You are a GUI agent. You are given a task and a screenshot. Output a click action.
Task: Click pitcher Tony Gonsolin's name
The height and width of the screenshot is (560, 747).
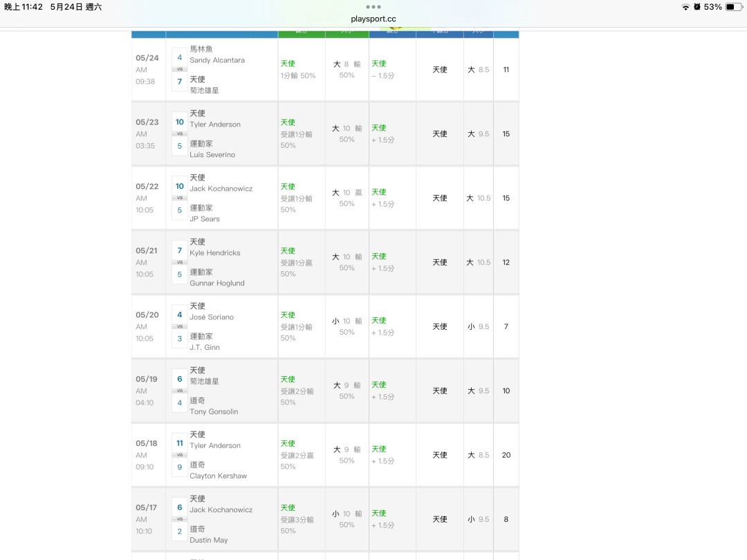(214, 411)
